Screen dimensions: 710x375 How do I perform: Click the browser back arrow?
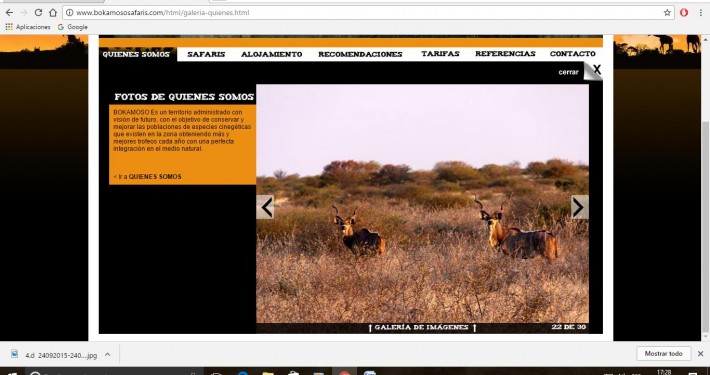click(x=9, y=13)
